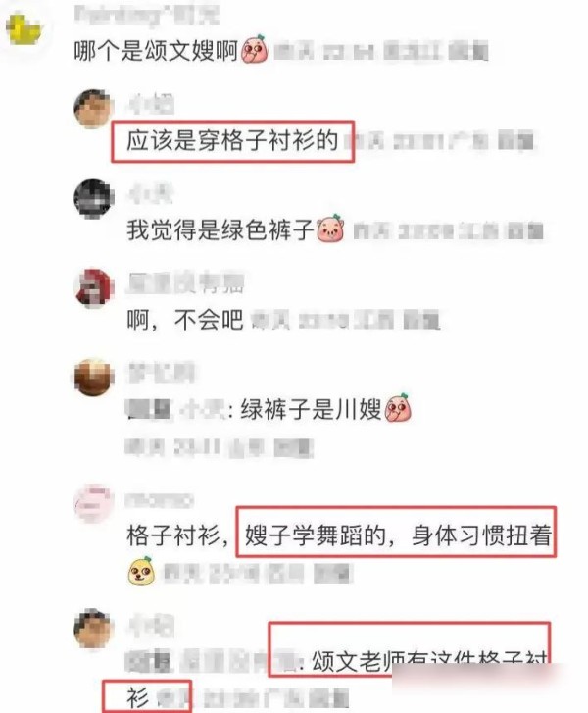Open the dark avatar above 绿色裤子 comment
This screenshot has height=713, width=588.
(x=93, y=199)
